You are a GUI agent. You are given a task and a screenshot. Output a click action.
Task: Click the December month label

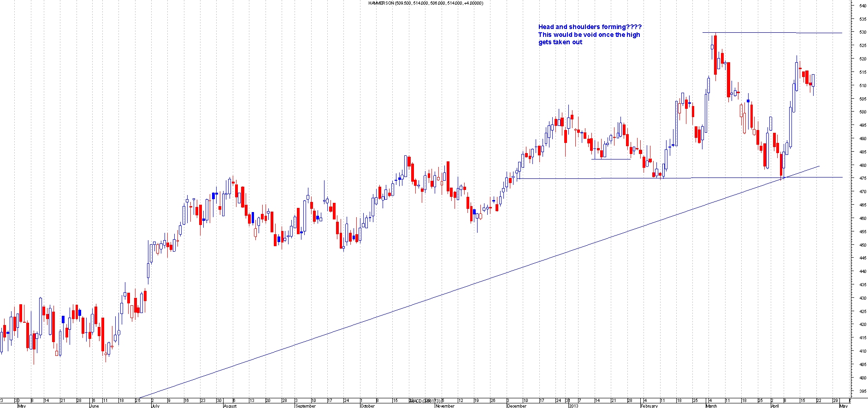(x=516, y=406)
